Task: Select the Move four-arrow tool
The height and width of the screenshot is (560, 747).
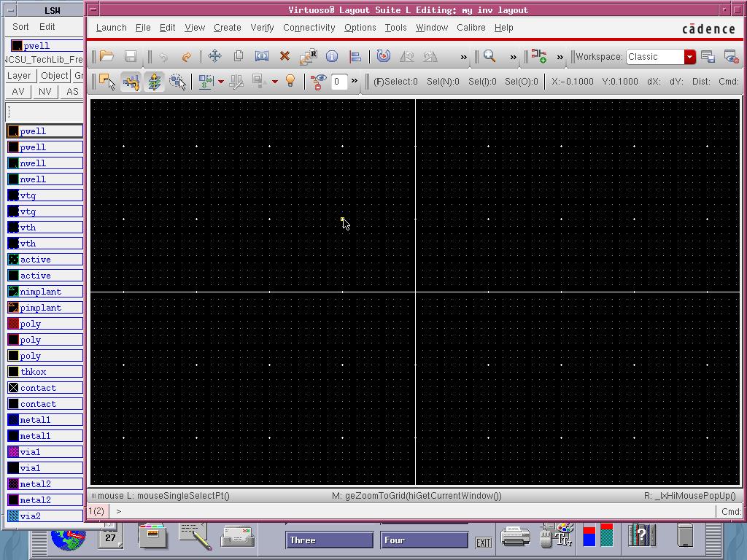Action: click(x=215, y=56)
